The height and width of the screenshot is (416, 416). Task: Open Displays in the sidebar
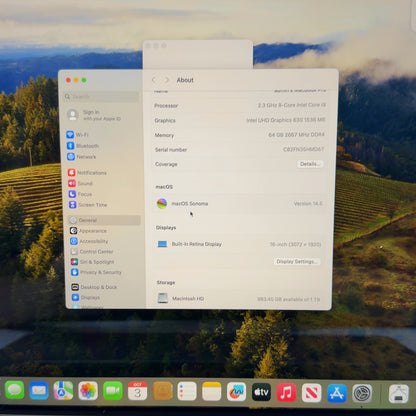pyautogui.click(x=86, y=297)
